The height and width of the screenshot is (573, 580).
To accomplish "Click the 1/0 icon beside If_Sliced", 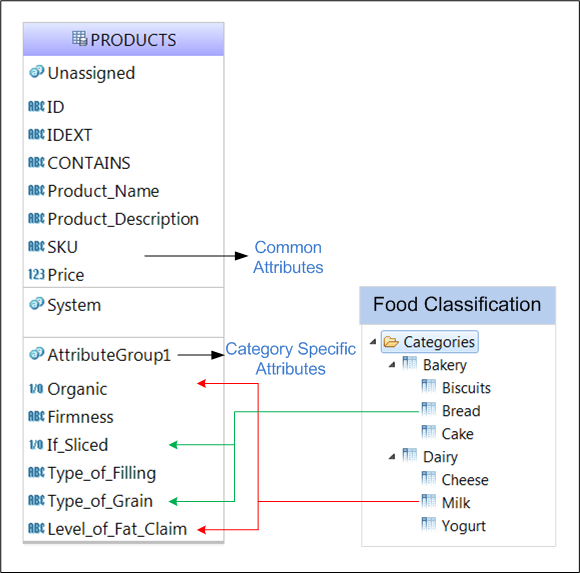I will (x=36, y=445).
